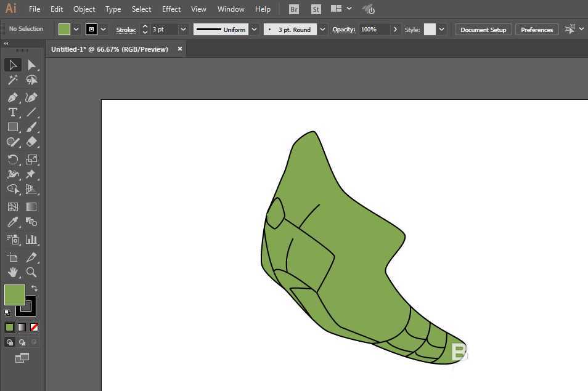Activate the Hand tool
Image resolution: width=588 pixels, height=391 pixels.
[12, 272]
